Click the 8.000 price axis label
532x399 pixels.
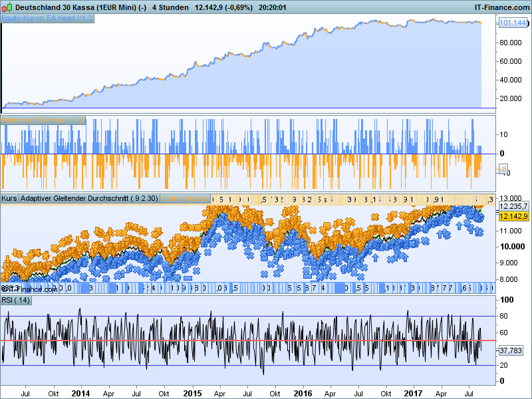point(509,279)
